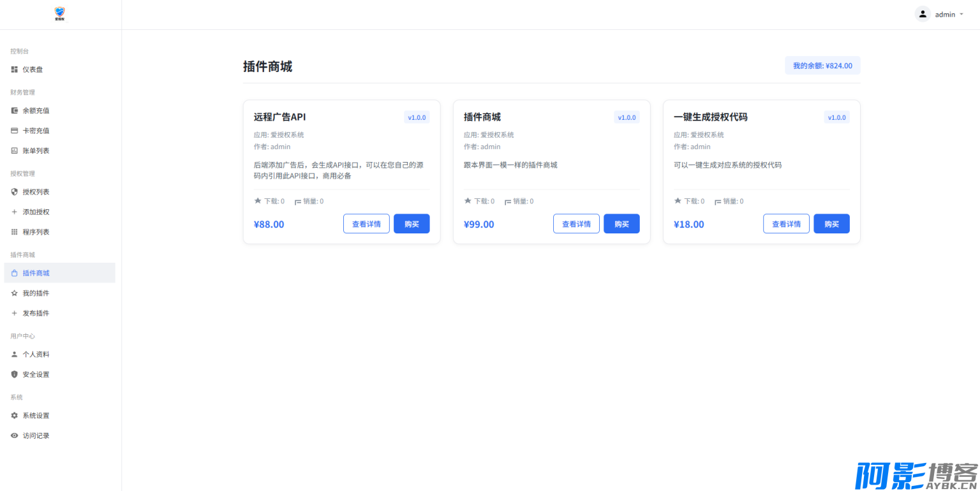Expand the admin account dropdown arrow
The height and width of the screenshot is (491, 980).
(x=961, y=14)
